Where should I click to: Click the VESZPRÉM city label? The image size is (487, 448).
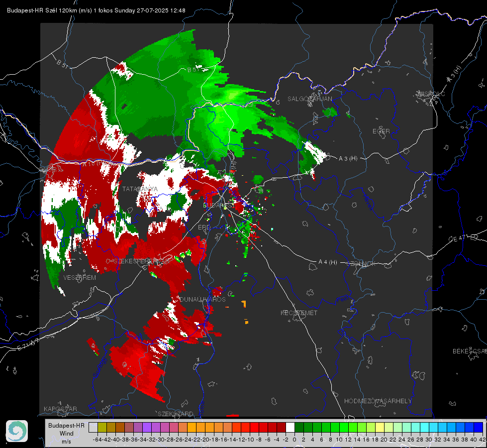(80, 278)
